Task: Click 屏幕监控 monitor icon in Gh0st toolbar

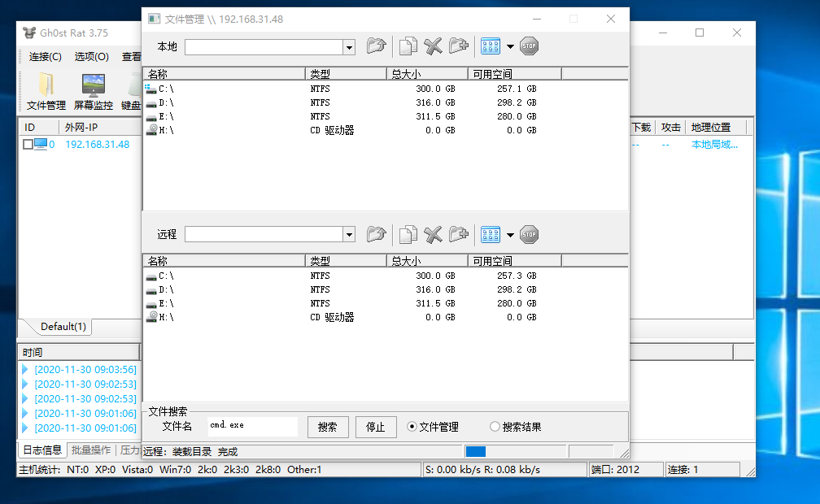Action: pos(93,92)
